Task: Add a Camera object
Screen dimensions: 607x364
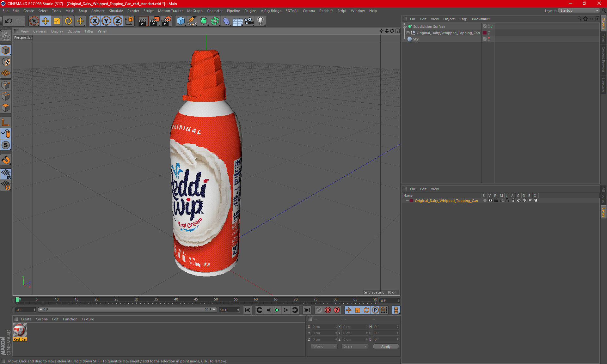Action: point(249,21)
